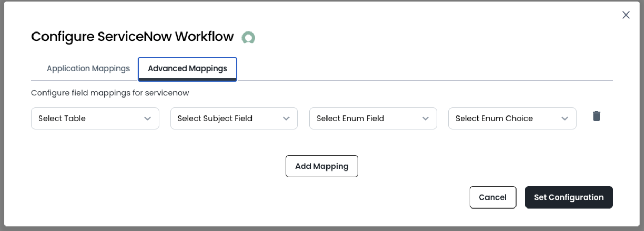
Task: Click the 'Configure field mappings for servicenow' text
Action: [x=110, y=93]
